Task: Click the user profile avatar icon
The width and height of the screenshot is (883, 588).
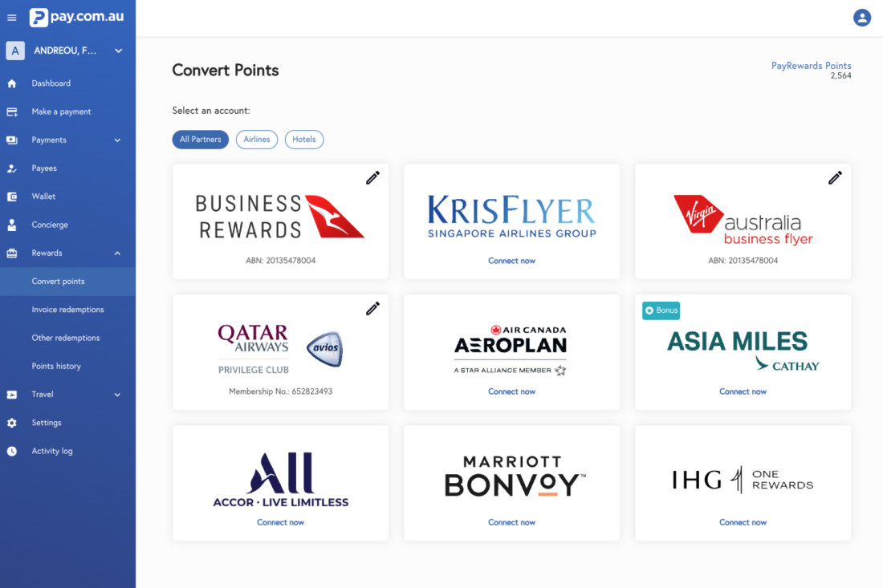Action: pos(862,18)
